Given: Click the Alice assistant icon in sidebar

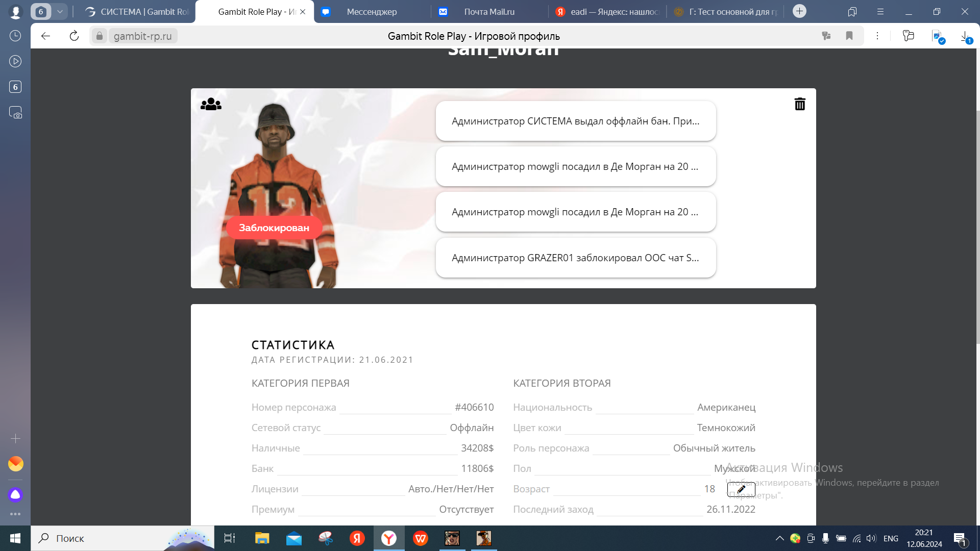Looking at the screenshot, I should pyautogui.click(x=15, y=494).
